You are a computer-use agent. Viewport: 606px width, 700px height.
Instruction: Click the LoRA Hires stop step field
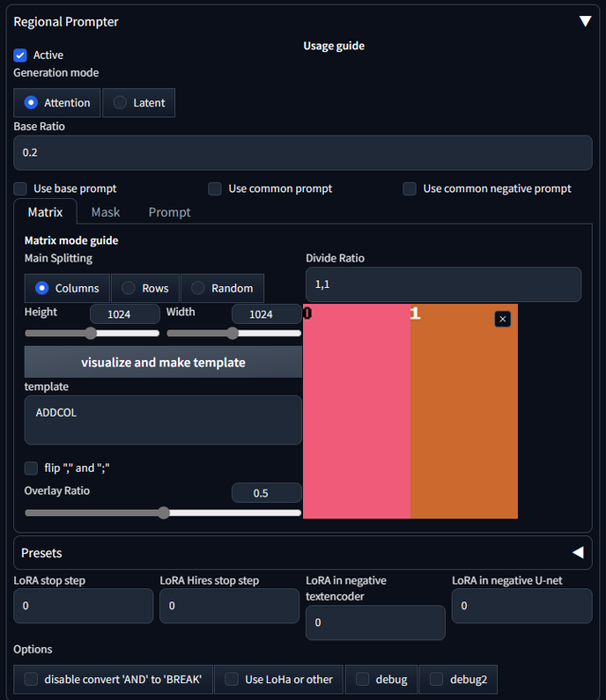(229, 606)
